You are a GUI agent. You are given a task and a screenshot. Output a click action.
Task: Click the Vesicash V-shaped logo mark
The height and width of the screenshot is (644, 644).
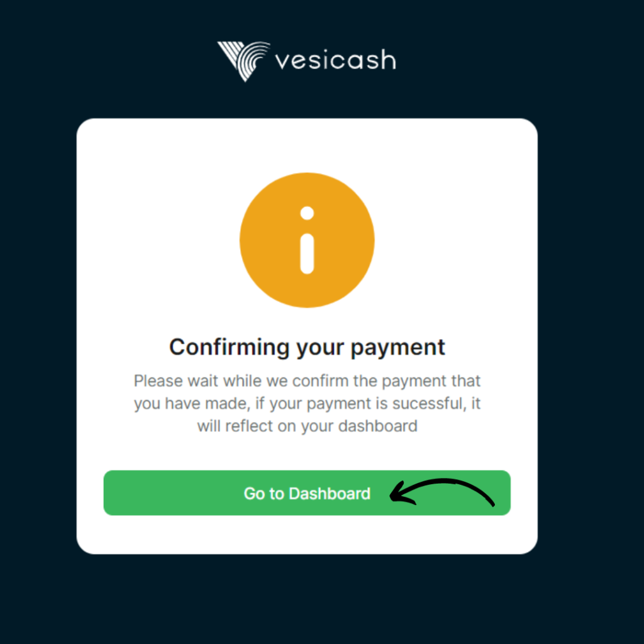(x=243, y=61)
